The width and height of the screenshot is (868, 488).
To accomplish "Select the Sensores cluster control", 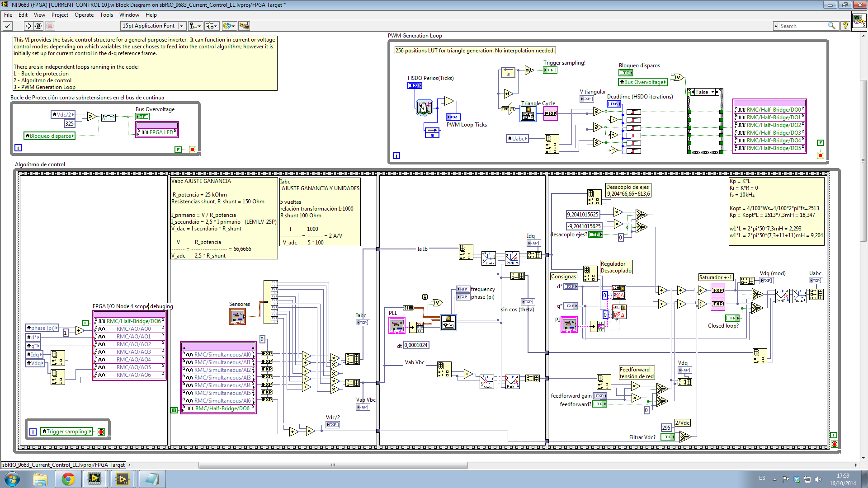I will pyautogui.click(x=237, y=316).
